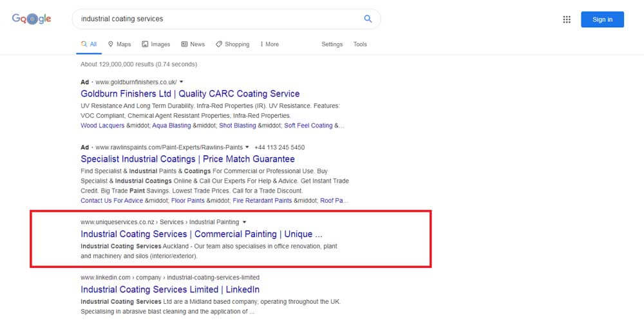The height and width of the screenshot is (329, 644).
Task: Open search Settings
Action: (x=332, y=44)
